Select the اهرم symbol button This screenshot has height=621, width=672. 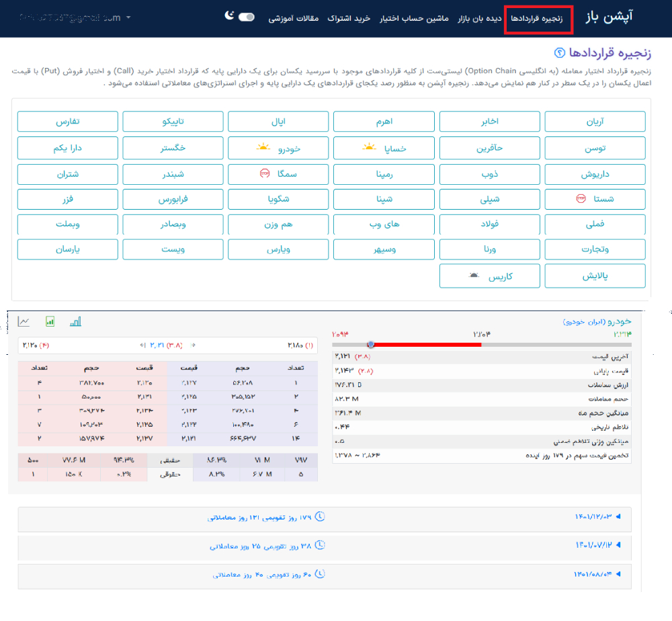point(384,122)
